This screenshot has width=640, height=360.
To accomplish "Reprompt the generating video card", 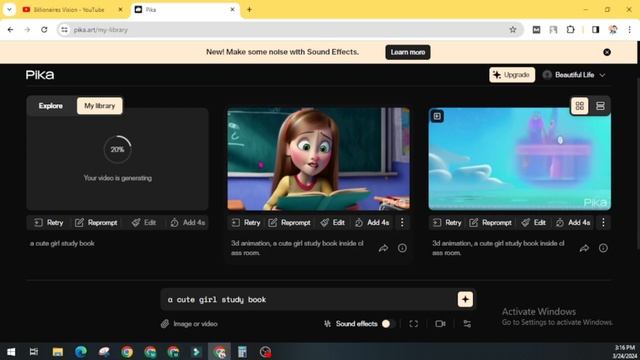I will [x=96, y=222].
